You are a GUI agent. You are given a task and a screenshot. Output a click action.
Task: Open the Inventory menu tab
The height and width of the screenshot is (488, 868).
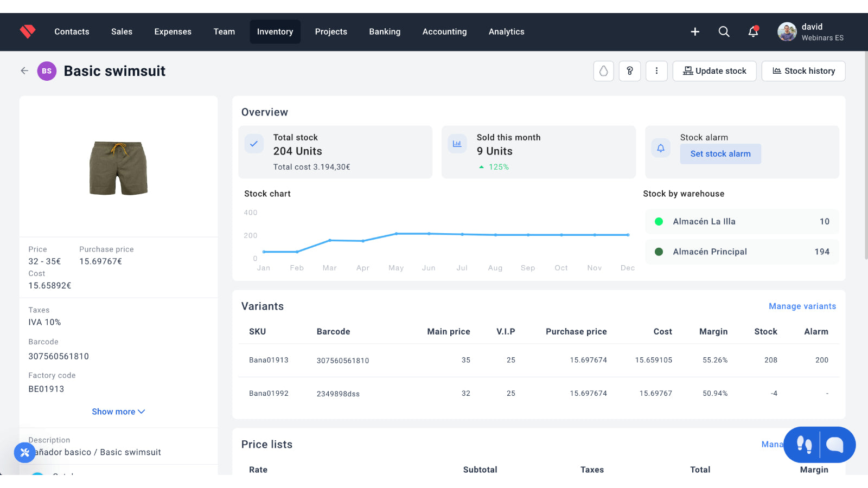tap(275, 32)
